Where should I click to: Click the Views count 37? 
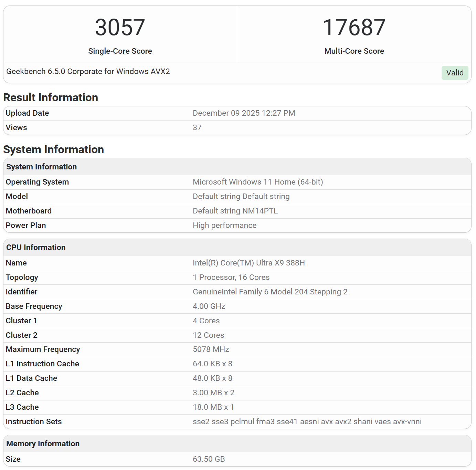pos(197,127)
